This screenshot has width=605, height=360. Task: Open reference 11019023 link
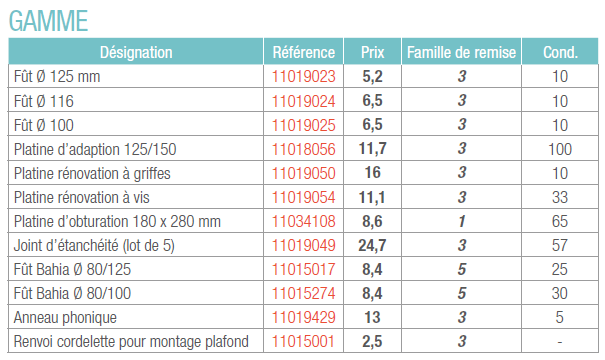click(304, 76)
